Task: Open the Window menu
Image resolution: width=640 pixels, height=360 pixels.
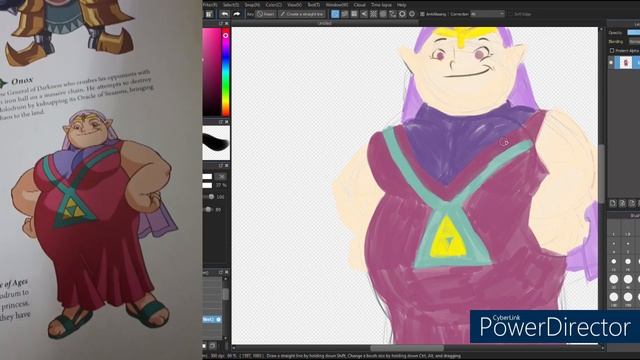Action: (x=337, y=5)
